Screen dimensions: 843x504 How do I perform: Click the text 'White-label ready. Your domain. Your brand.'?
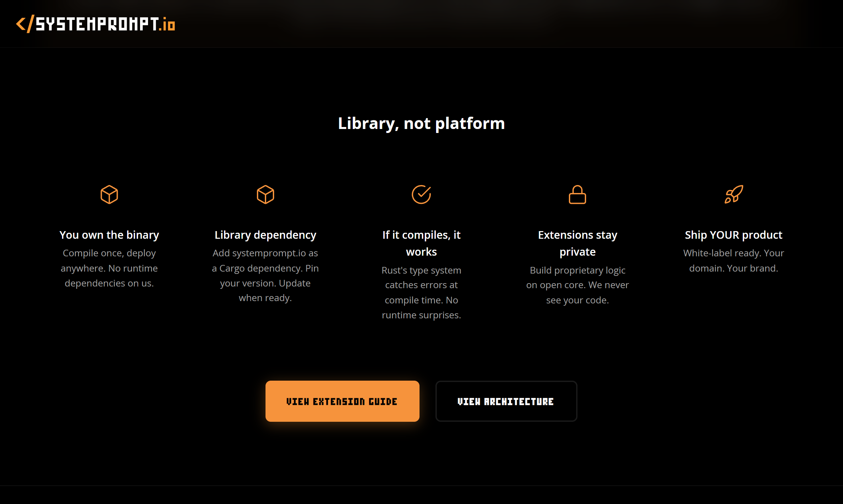pos(733,260)
